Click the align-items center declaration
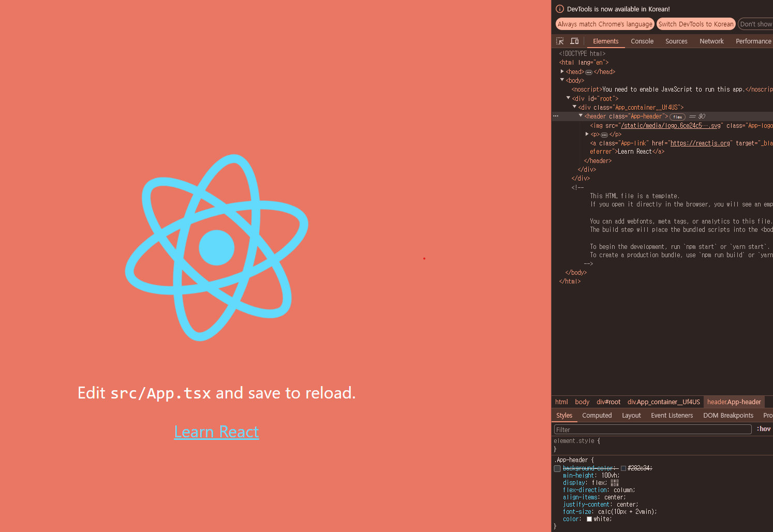The image size is (773, 532). (x=594, y=497)
